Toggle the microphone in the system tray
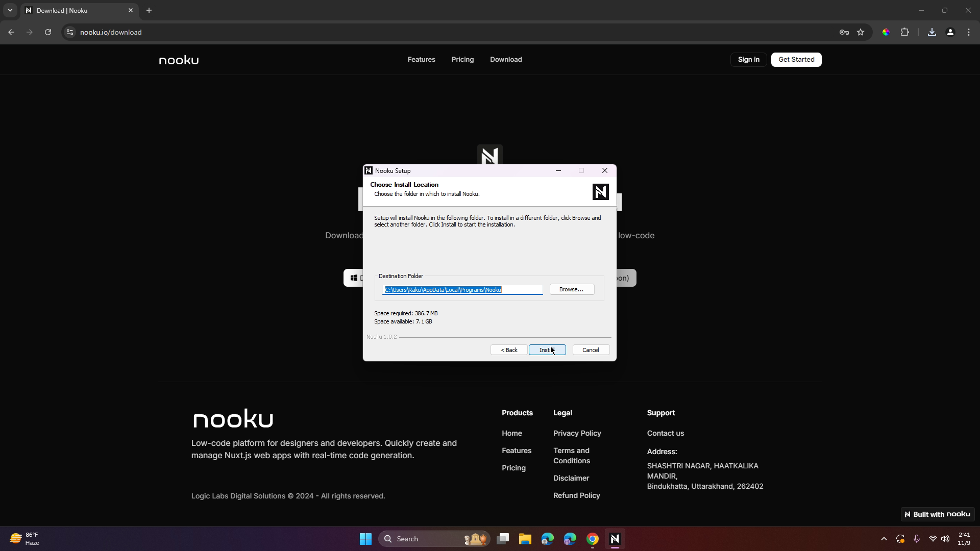980x551 pixels. click(916, 538)
